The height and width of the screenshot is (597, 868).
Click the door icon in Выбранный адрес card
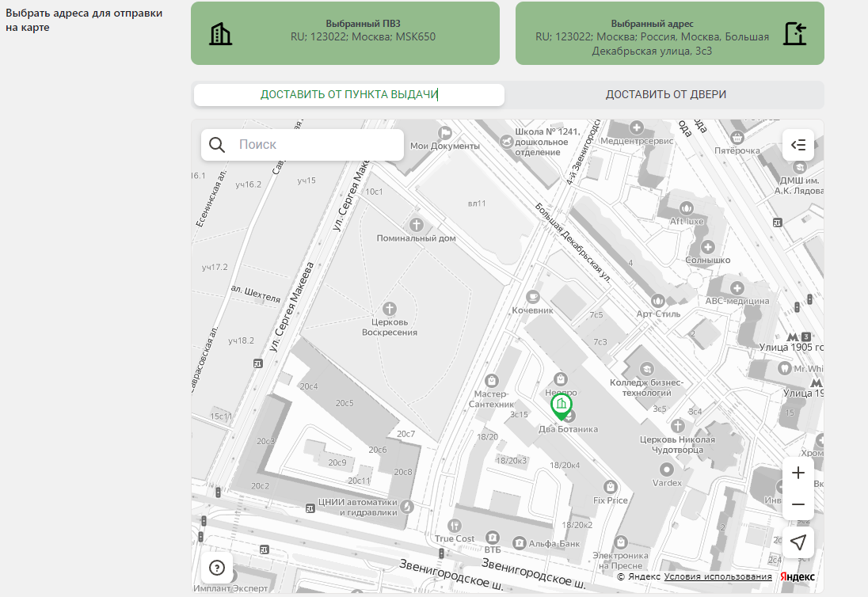pos(795,34)
